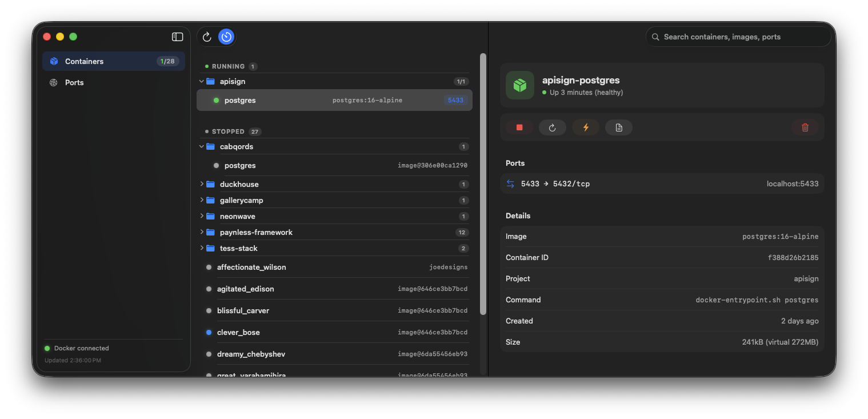Screen dimensions: 868x419
Task: Click the cabqords folder icon
Action: (210, 147)
